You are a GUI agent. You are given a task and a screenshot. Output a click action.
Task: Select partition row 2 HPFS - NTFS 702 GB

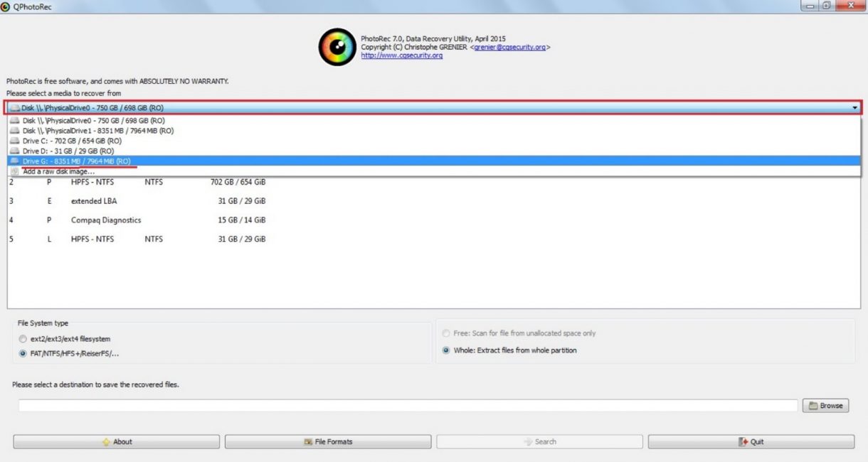point(434,182)
